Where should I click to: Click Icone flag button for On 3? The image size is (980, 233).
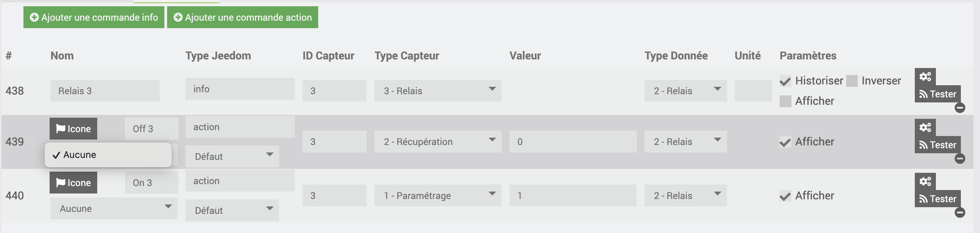click(x=73, y=183)
